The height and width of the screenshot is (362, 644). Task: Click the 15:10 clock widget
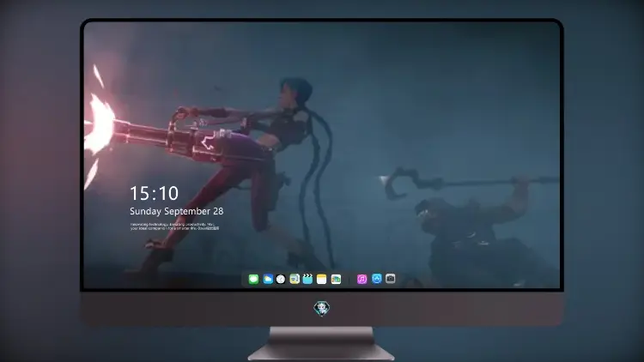(x=155, y=193)
